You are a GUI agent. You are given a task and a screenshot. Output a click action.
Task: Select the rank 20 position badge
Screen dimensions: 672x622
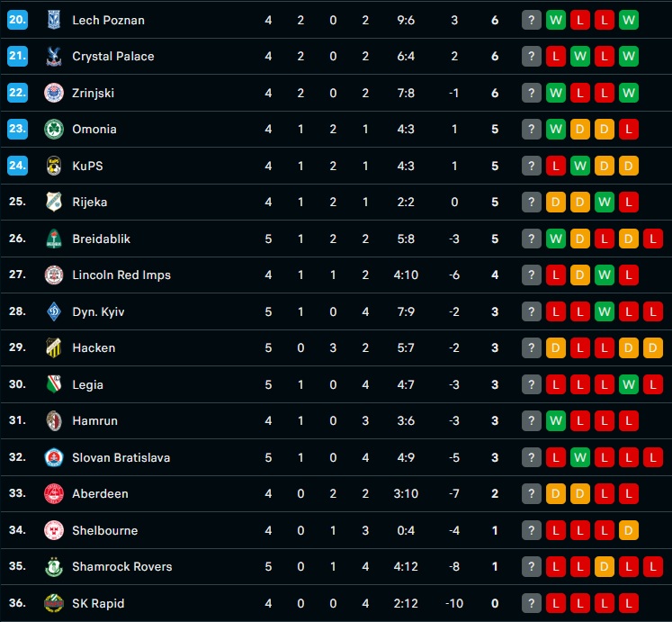(18, 20)
